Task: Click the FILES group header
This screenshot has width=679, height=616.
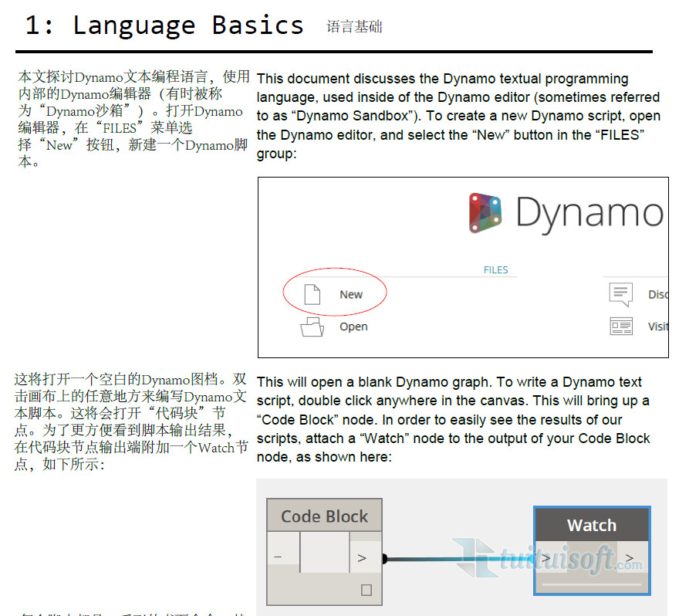Action: [495, 270]
